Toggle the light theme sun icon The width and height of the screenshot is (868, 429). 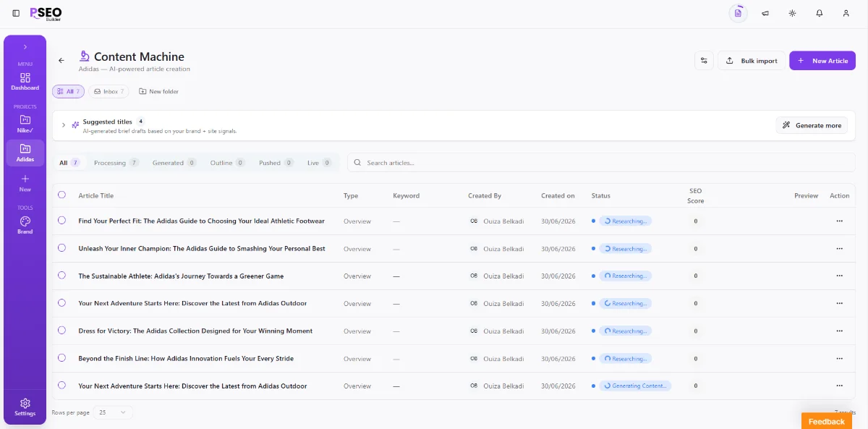pos(792,13)
